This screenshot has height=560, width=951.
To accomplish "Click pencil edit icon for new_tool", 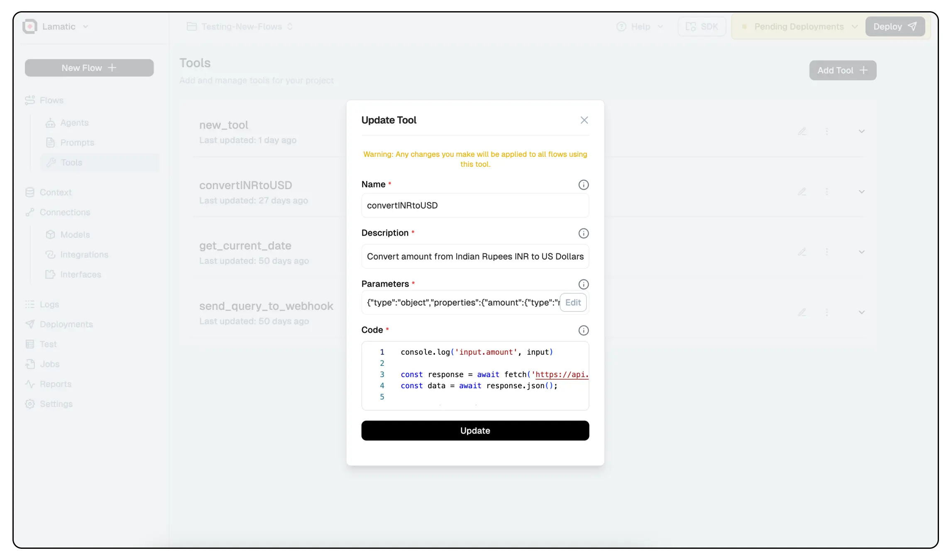I will pyautogui.click(x=802, y=131).
